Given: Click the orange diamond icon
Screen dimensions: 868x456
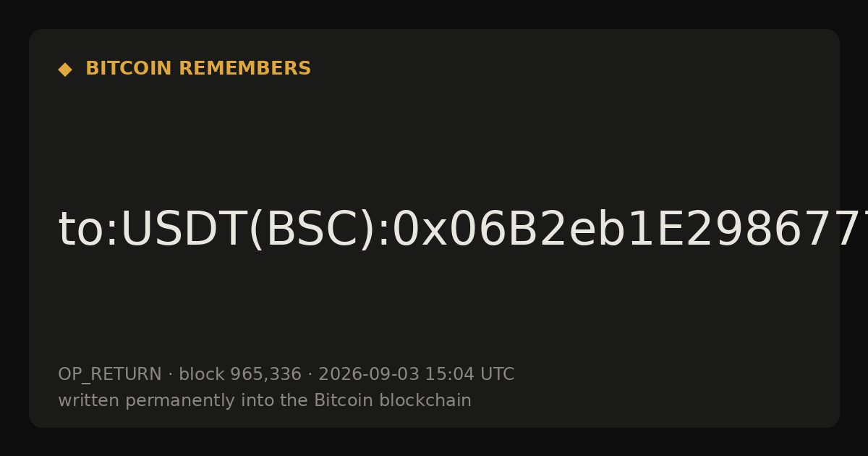Looking at the screenshot, I should 65,69.
